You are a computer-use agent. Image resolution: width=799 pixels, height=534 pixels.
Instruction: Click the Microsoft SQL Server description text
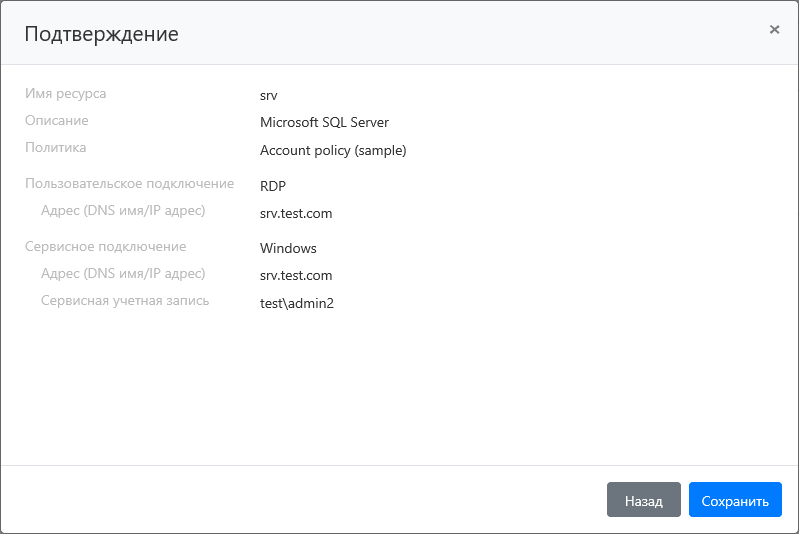(x=324, y=123)
